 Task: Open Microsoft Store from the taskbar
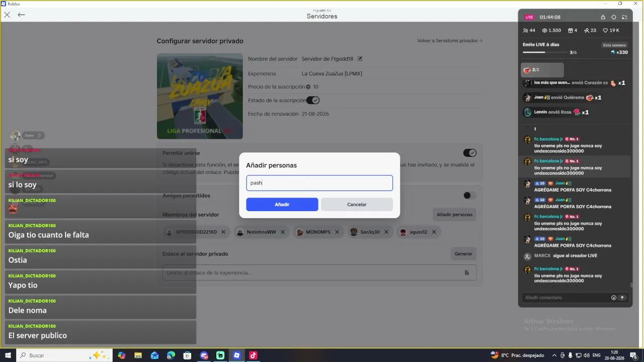coord(187,355)
